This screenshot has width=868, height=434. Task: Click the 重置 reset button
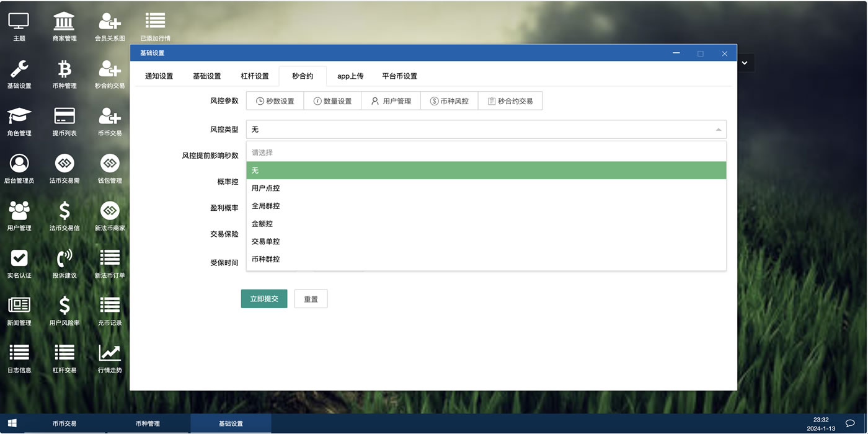click(311, 299)
